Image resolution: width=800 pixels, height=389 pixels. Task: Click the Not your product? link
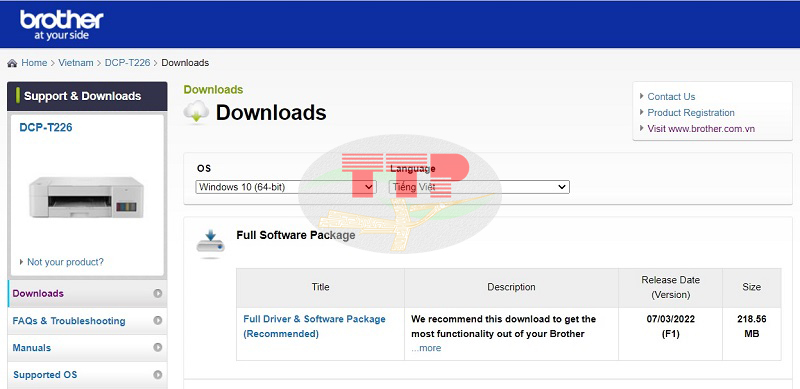click(x=65, y=262)
